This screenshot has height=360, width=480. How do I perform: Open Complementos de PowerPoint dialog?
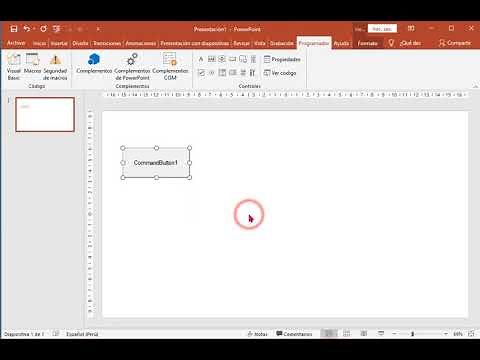pos(132,67)
